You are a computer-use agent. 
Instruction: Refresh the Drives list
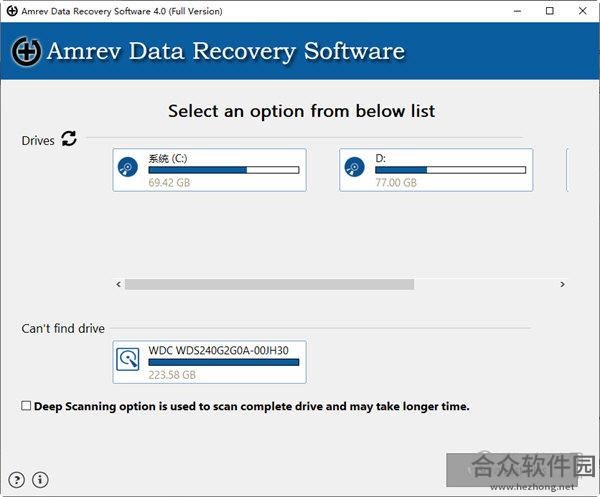pyautogui.click(x=69, y=139)
